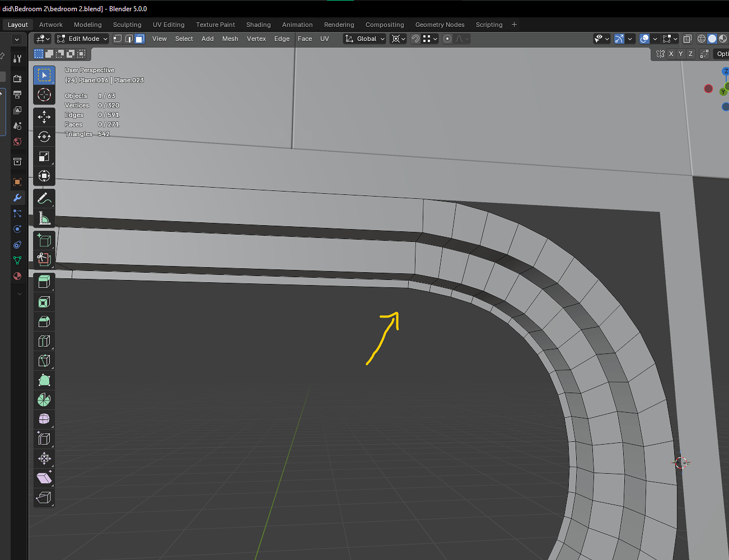
Task: Add a new workspace with plus
Action: [514, 25]
